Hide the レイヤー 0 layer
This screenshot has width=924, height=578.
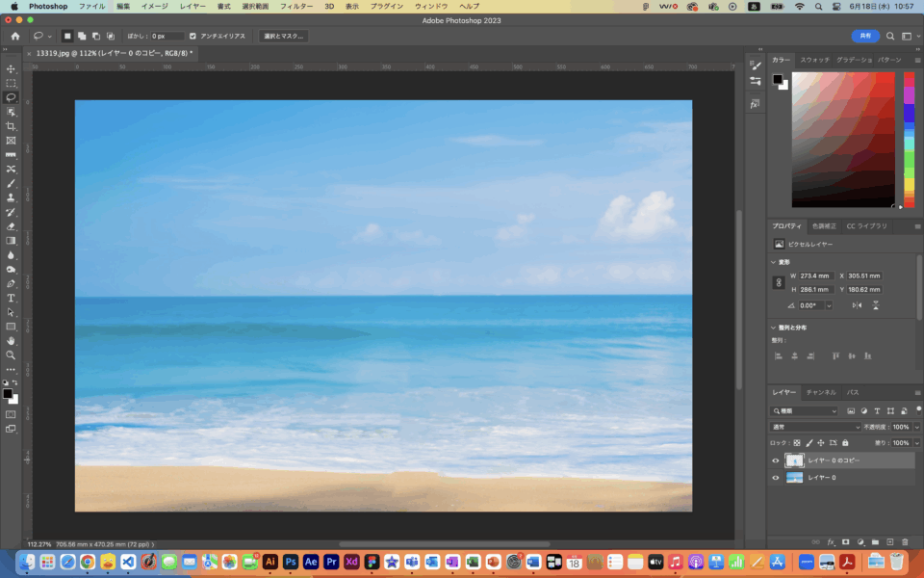(x=776, y=478)
